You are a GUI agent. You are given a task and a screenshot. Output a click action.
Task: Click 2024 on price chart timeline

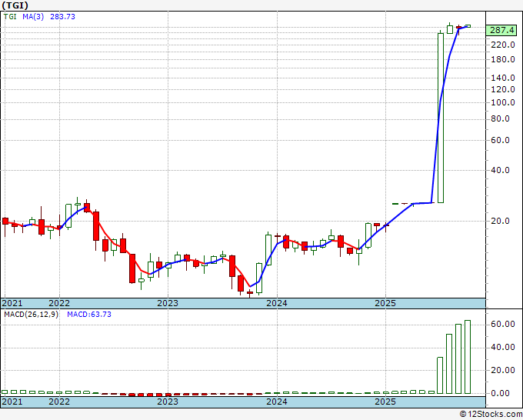tap(277, 303)
